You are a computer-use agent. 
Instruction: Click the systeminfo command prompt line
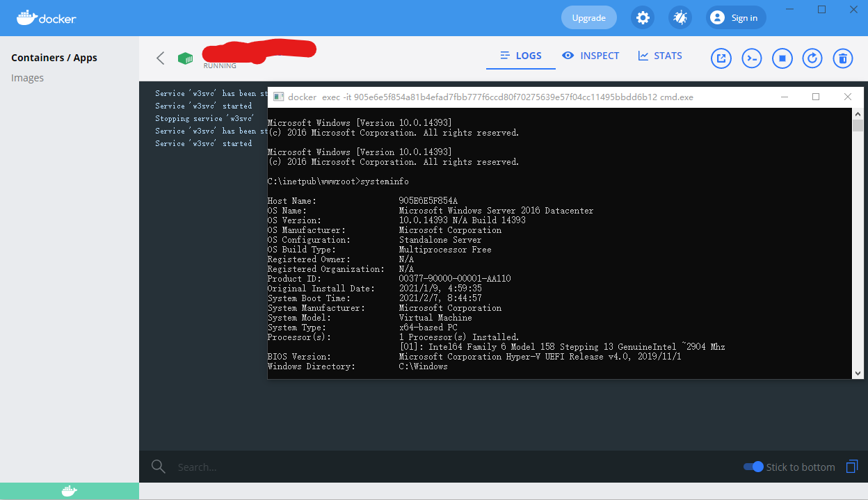[x=338, y=182]
